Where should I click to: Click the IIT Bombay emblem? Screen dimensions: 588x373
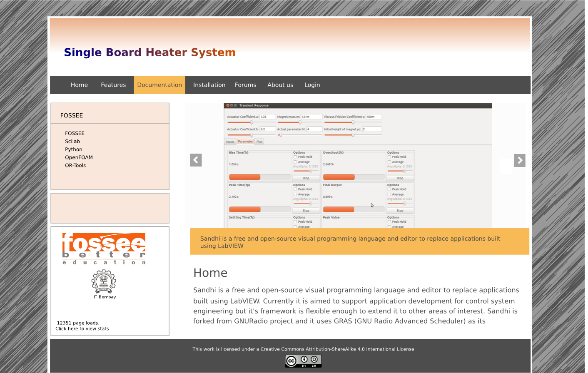click(104, 282)
